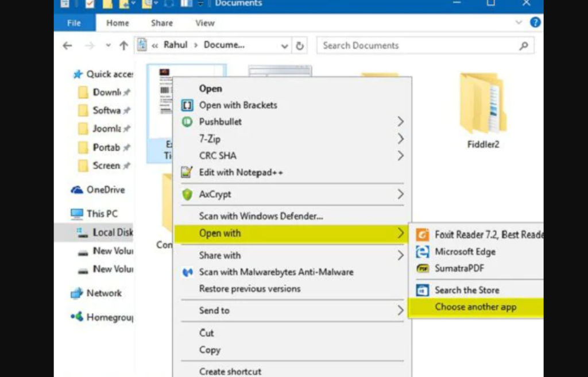The width and height of the screenshot is (588, 377).
Task: Expand the CRC SHA submenu arrow
Action: (x=400, y=156)
